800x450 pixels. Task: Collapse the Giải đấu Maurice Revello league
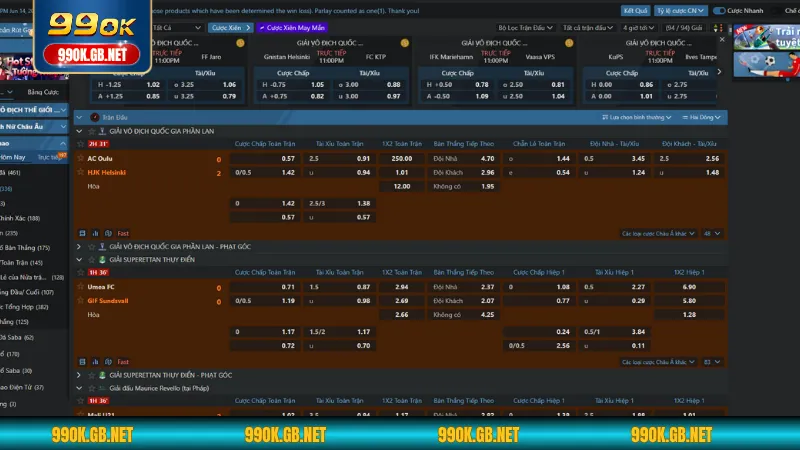tap(79, 388)
